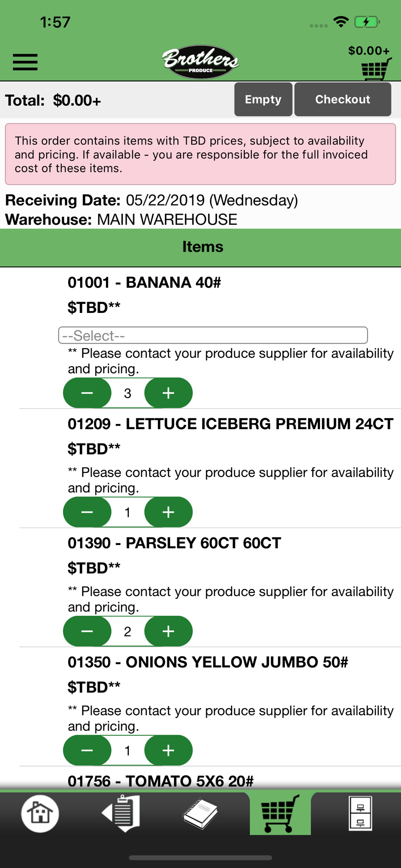Tap the cart icon in header

coord(375,69)
